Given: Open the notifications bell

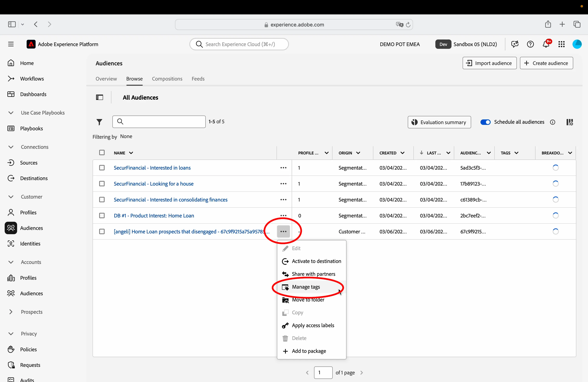Looking at the screenshot, I should coord(546,44).
